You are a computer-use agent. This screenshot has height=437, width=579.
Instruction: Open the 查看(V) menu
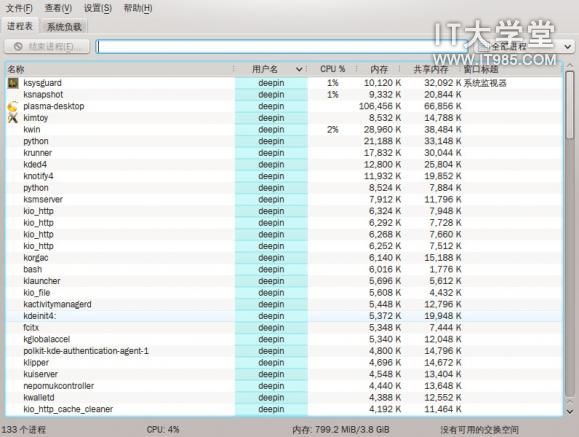[58, 8]
